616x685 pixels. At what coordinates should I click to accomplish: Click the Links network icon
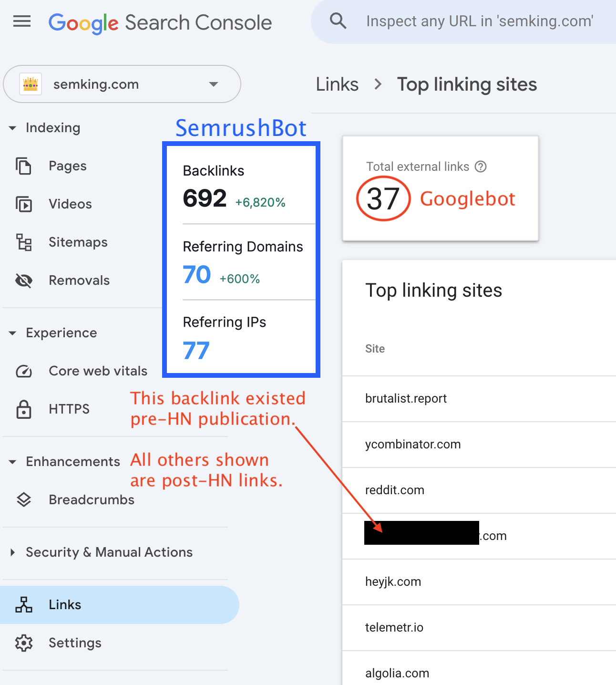click(x=24, y=605)
